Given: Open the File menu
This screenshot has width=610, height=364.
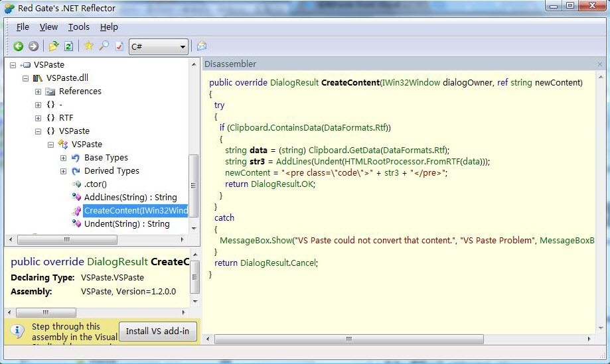Looking at the screenshot, I should (23, 27).
